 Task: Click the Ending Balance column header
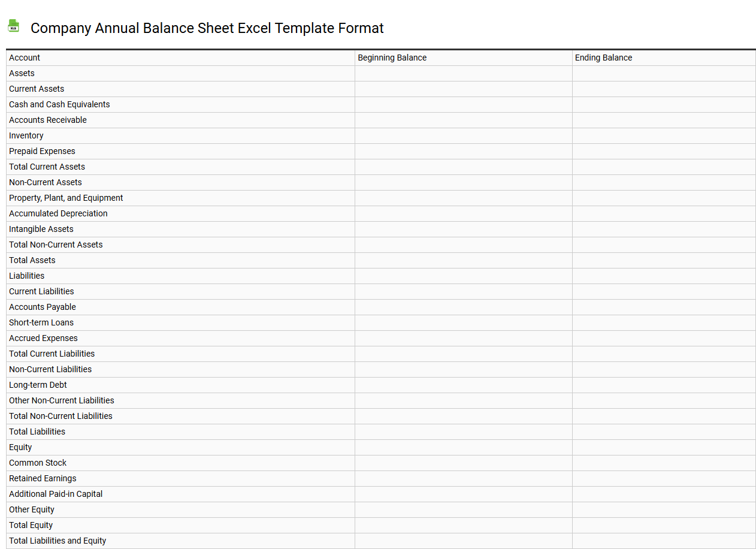[x=603, y=58]
